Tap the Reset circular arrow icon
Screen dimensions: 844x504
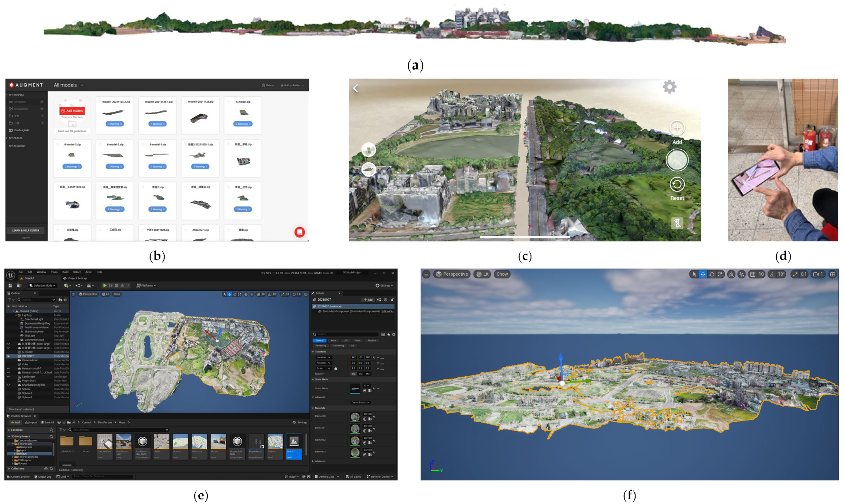pyautogui.click(x=677, y=184)
